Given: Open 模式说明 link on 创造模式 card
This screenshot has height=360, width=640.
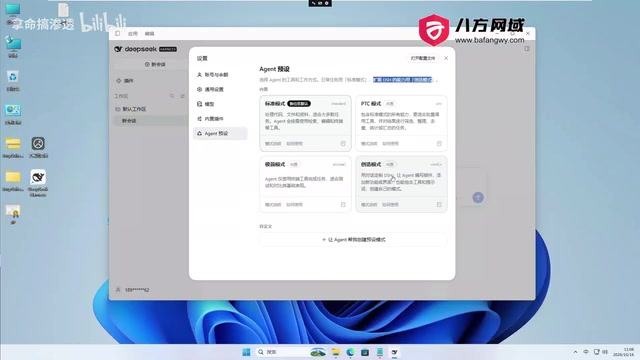Looking at the screenshot, I should (x=369, y=204).
